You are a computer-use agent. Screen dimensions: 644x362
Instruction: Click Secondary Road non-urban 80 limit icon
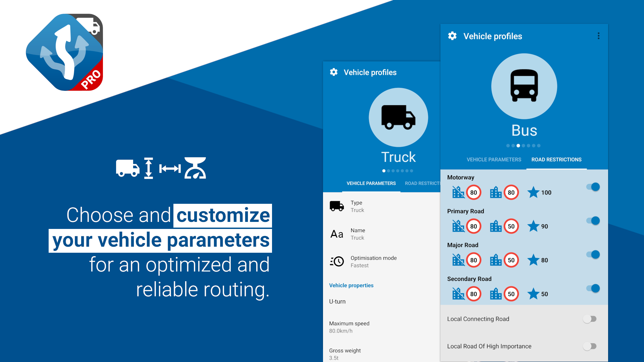coord(473,294)
